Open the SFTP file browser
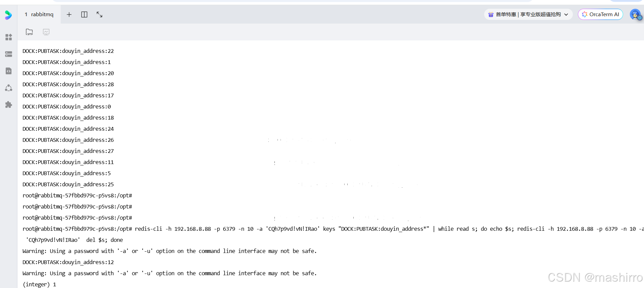 [x=29, y=32]
